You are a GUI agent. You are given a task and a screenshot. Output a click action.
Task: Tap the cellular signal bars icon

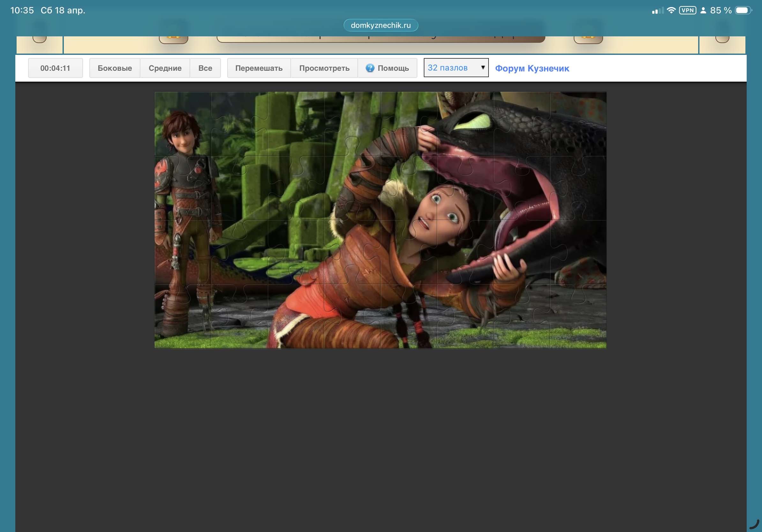(657, 11)
